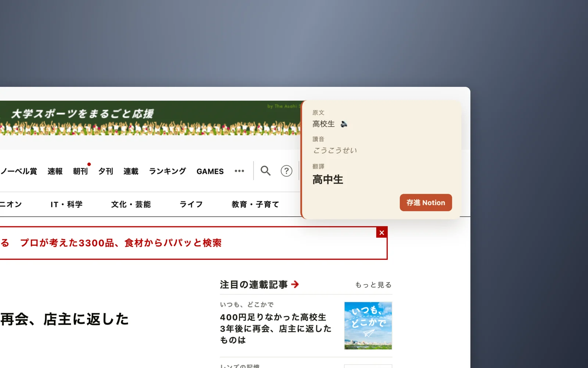Viewport: 588px width, 368px height.
Task: Open the 連載 nav item
Action: tap(131, 171)
